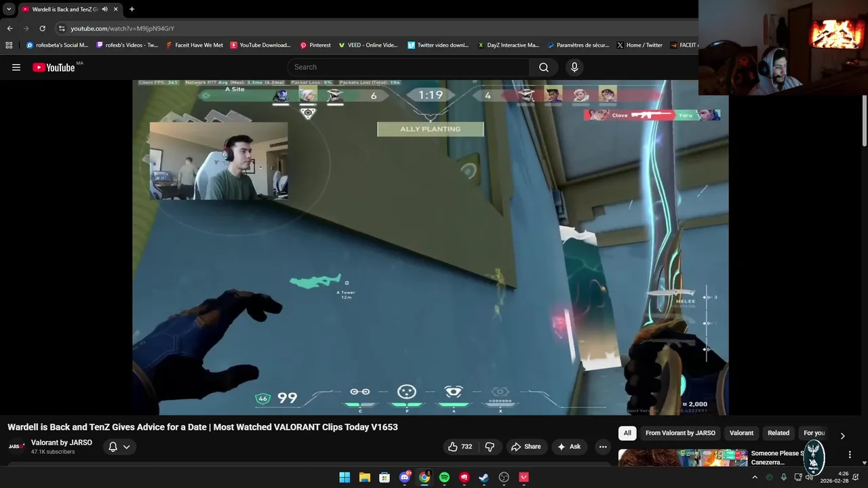This screenshot has width=868, height=488.
Task: Open the clock and date panel
Action: coord(835,477)
